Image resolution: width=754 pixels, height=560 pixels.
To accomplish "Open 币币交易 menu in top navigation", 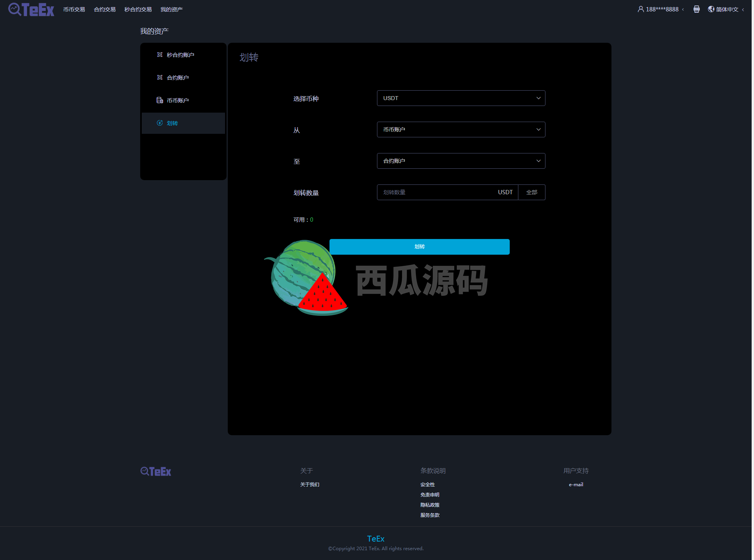I will 74,9.
